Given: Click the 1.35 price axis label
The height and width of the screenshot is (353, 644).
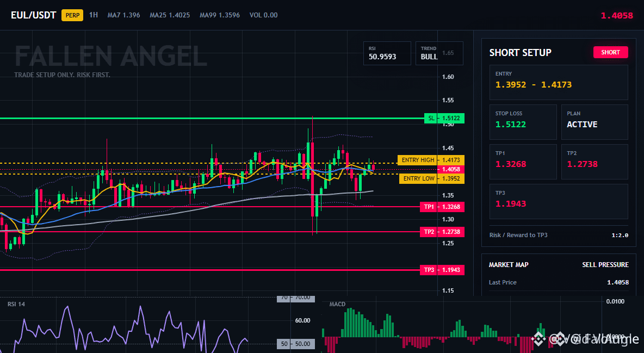Looking at the screenshot, I should click(448, 196).
